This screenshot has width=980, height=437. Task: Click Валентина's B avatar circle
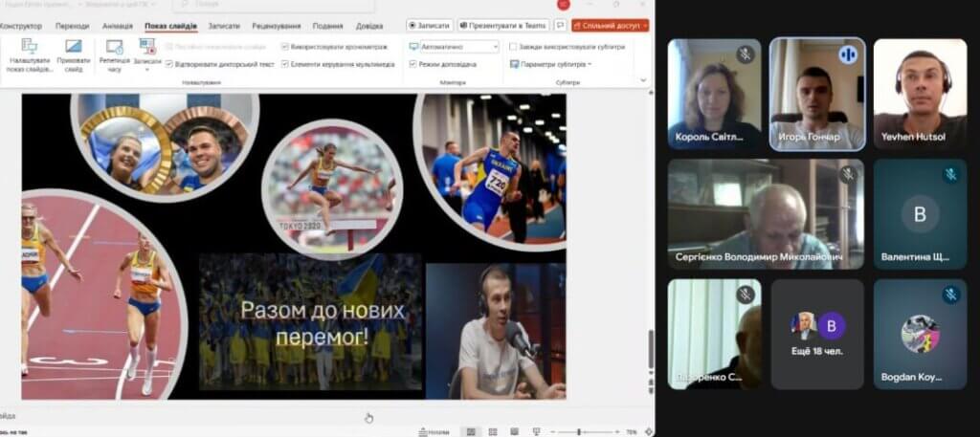(x=920, y=214)
